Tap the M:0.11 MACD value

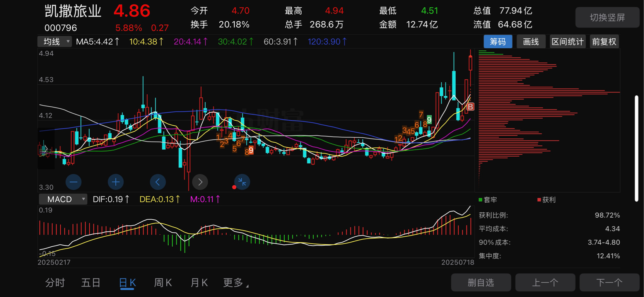tap(205, 199)
